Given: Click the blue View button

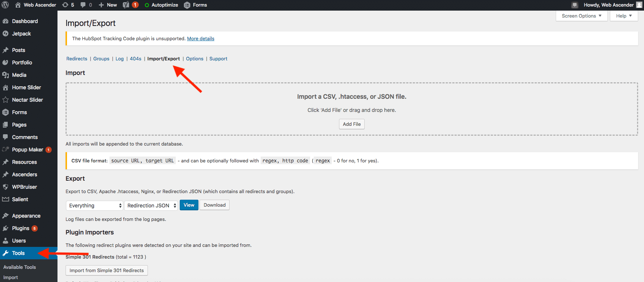Looking at the screenshot, I should point(189,205).
